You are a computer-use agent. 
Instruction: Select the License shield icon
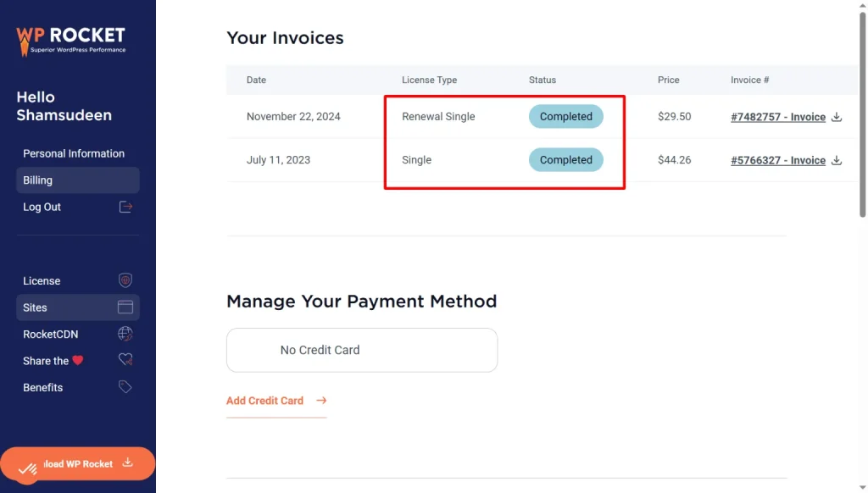[x=125, y=280]
